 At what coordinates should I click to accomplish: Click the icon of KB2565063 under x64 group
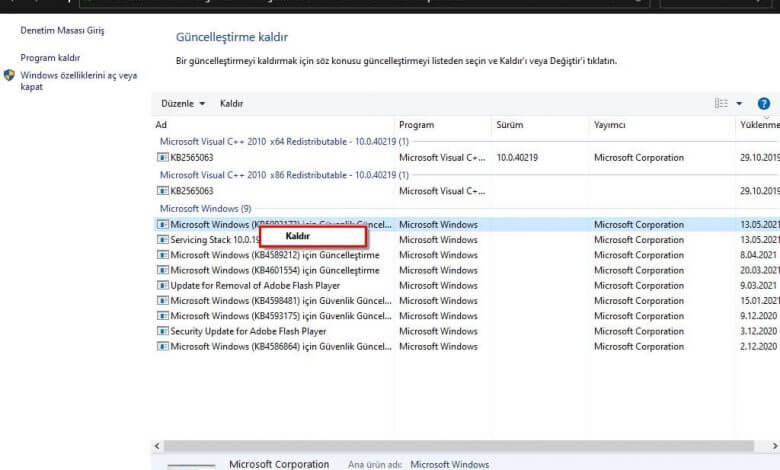(162, 157)
